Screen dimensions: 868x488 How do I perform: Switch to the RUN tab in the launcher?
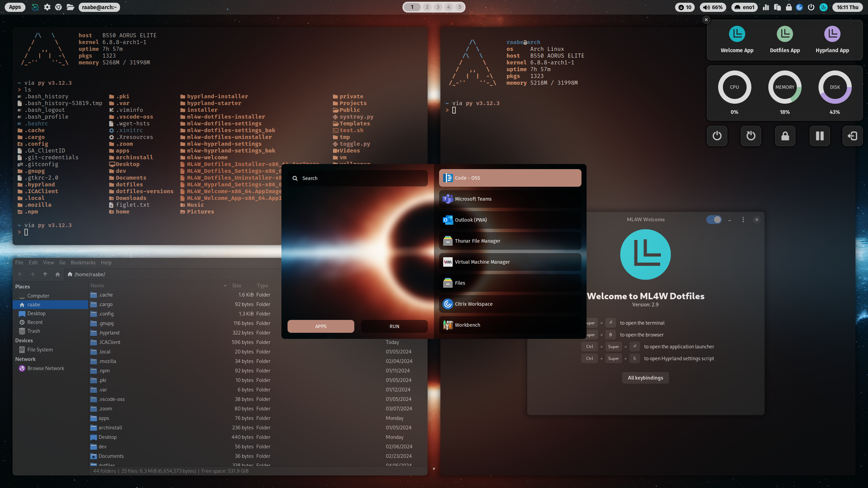click(394, 326)
